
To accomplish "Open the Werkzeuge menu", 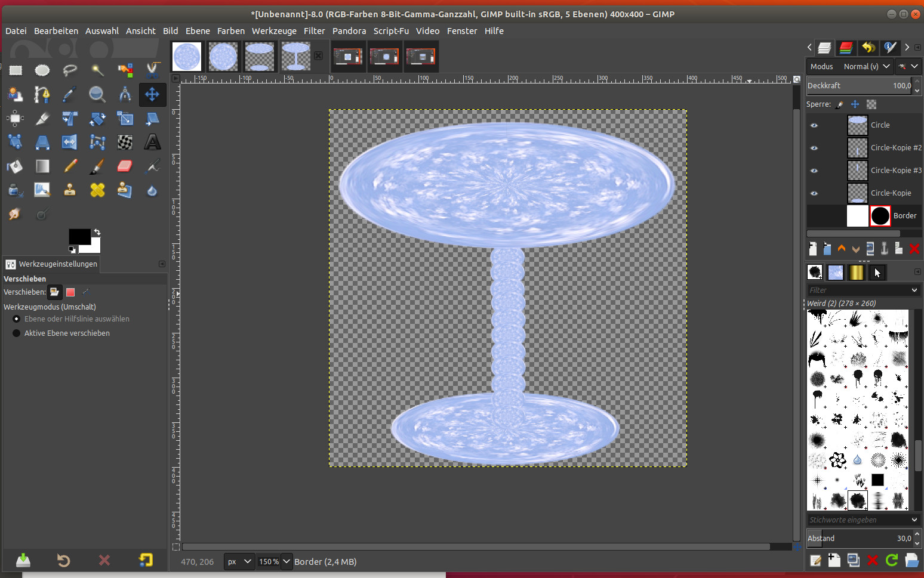I will pos(274,31).
